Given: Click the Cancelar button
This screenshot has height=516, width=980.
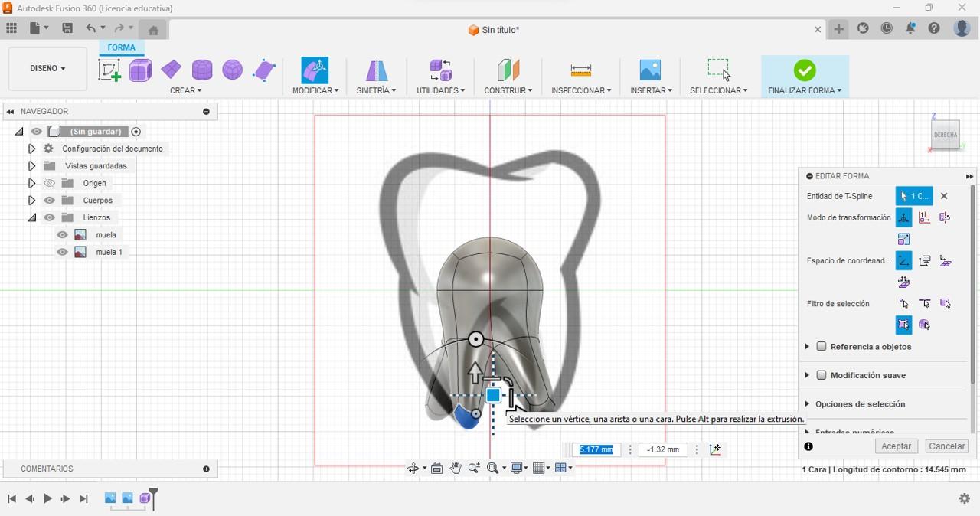Looking at the screenshot, I should 947,446.
